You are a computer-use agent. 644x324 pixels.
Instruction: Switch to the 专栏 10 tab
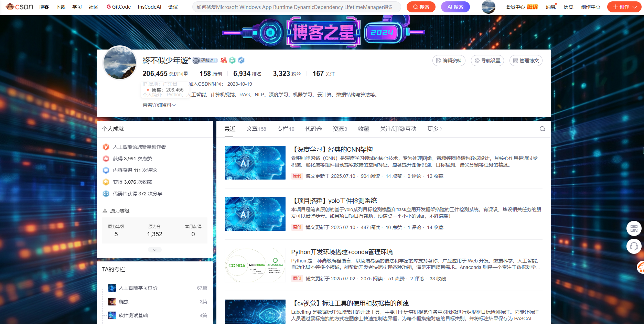[286, 129]
